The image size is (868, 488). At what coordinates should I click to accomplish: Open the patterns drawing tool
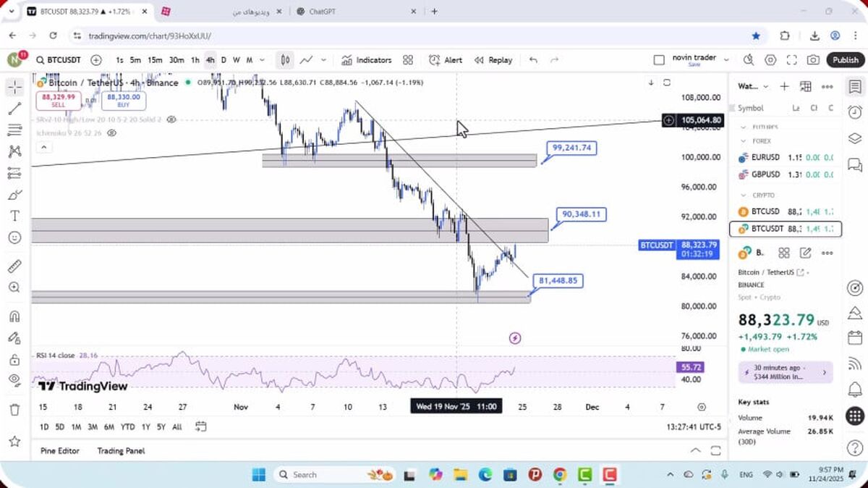(14, 151)
